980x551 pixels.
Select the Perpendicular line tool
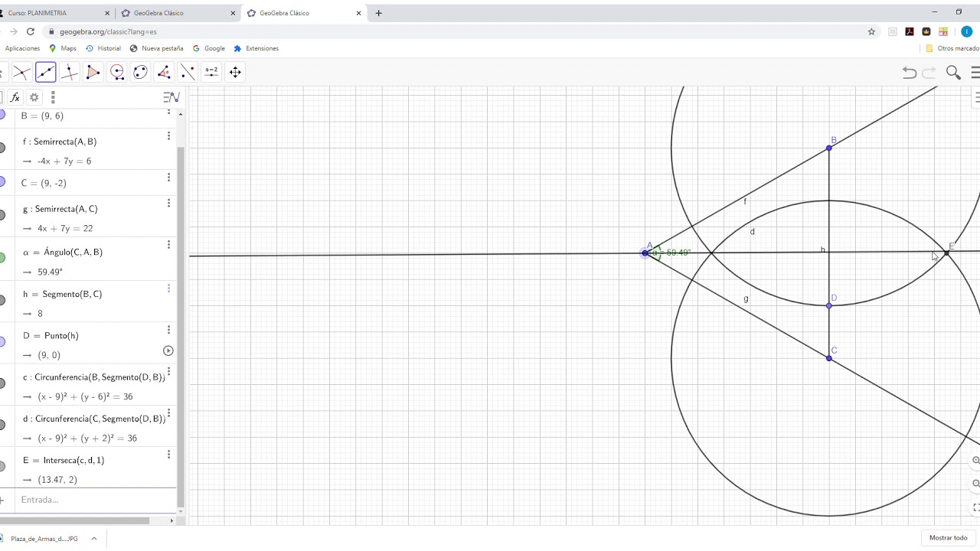click(x=69, y=72)
